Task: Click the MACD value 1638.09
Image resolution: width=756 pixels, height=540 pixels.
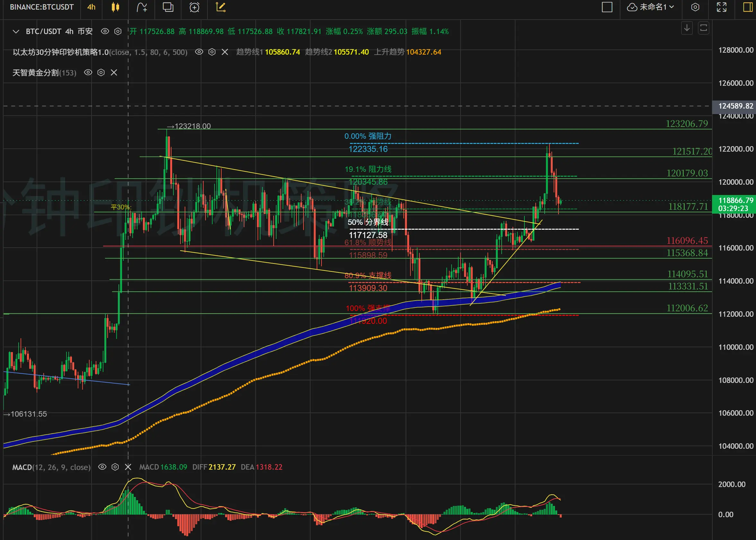Action: (174, 467)
